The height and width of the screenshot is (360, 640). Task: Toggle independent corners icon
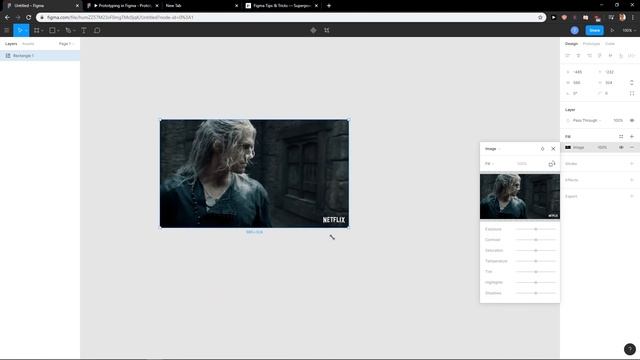pos(632,93)
